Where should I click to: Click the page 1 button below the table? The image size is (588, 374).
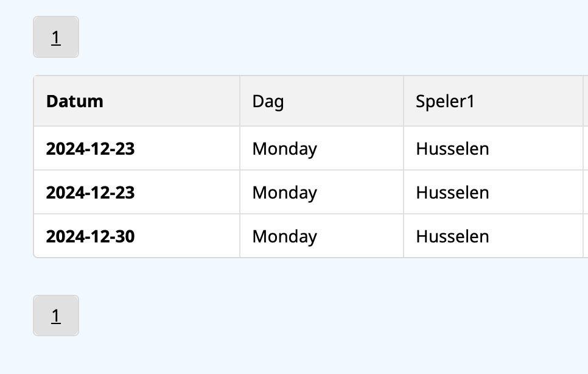point(55,316)
